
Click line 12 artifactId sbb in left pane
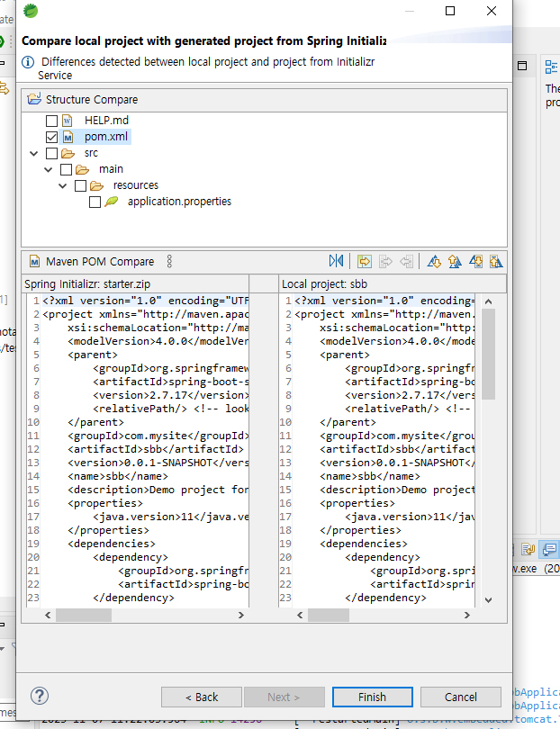point(156,449)
